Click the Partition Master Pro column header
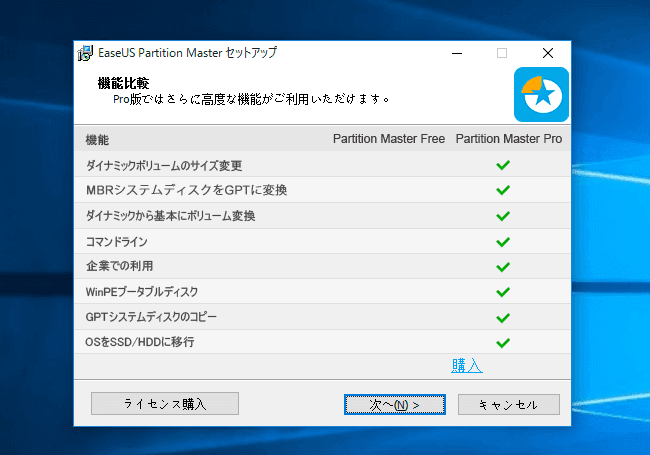This screenshot has width=650, height=455. (509, 138)
